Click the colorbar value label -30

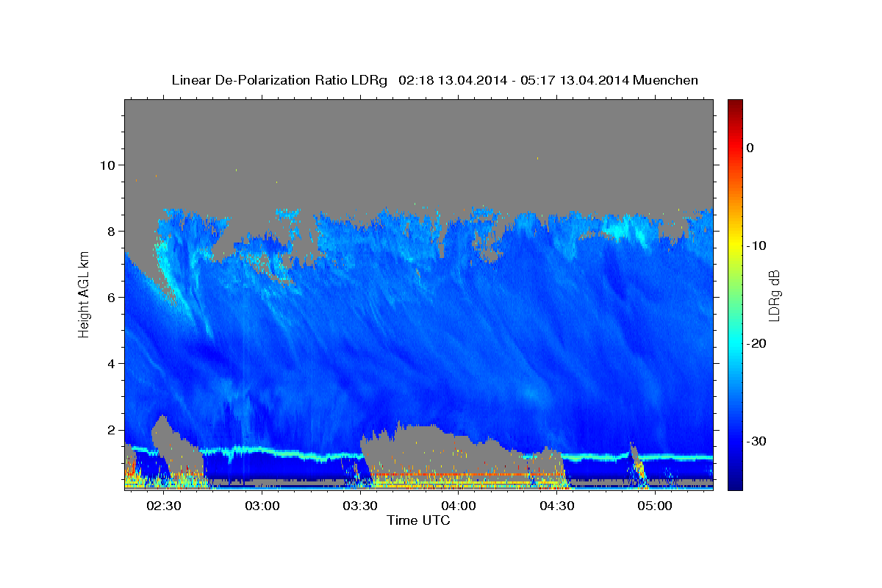(757, 441)
